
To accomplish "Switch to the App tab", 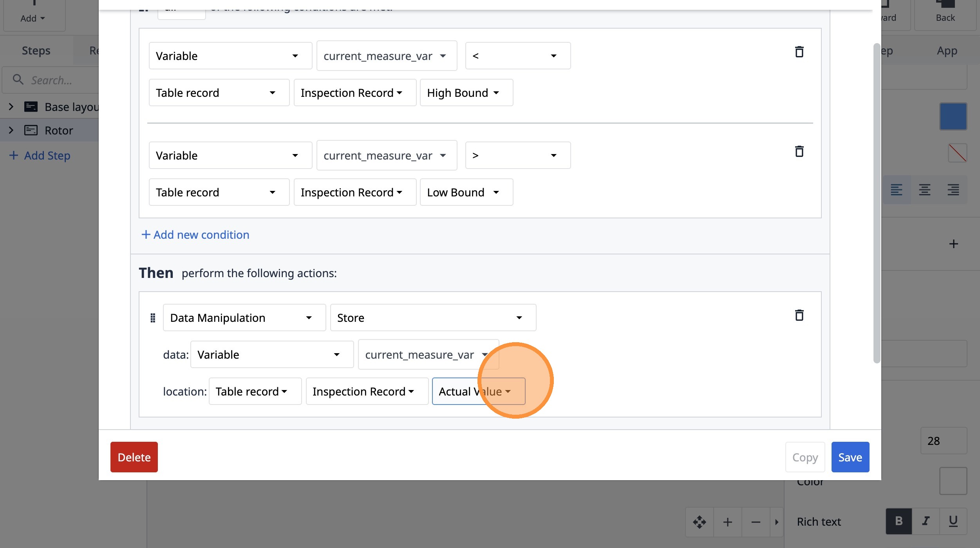I will pos(947,51).
